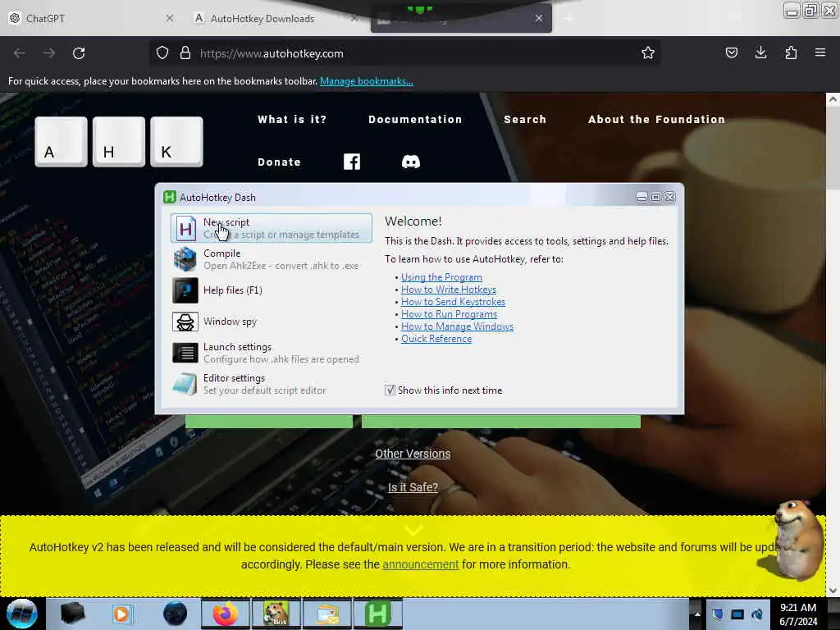Open How to Write Hotkeys link

tap(449, 290)
